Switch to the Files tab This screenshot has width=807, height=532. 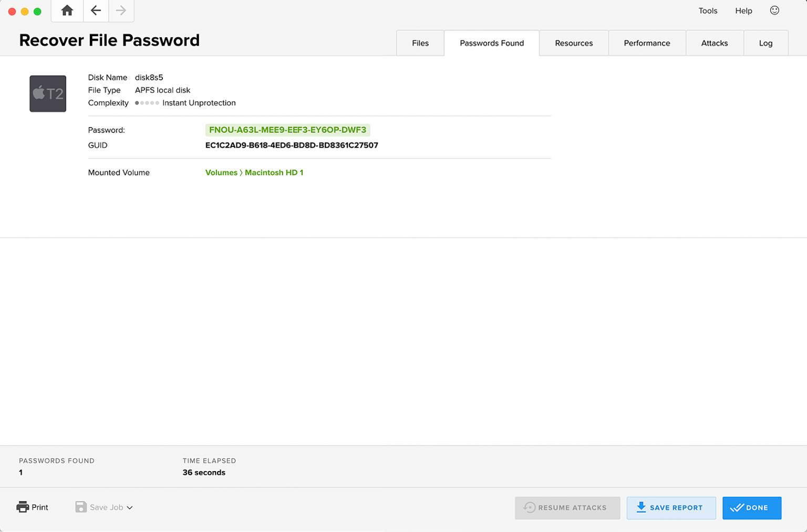coord(420,43)
